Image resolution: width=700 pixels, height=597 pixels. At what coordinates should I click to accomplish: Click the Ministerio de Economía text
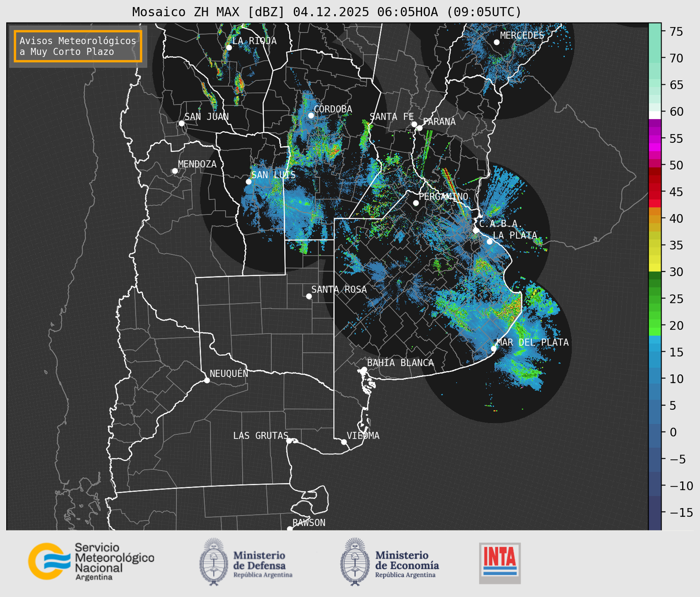point(407,565)
